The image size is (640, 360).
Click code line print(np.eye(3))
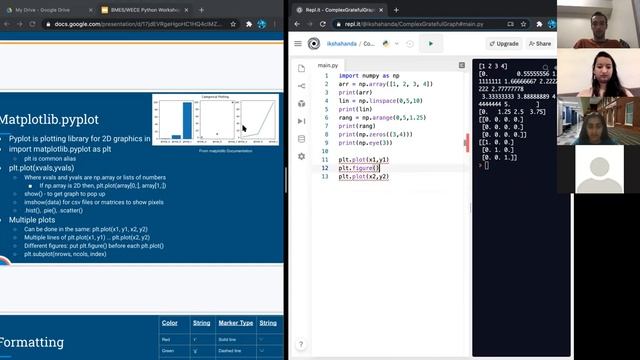coord(365,143)
